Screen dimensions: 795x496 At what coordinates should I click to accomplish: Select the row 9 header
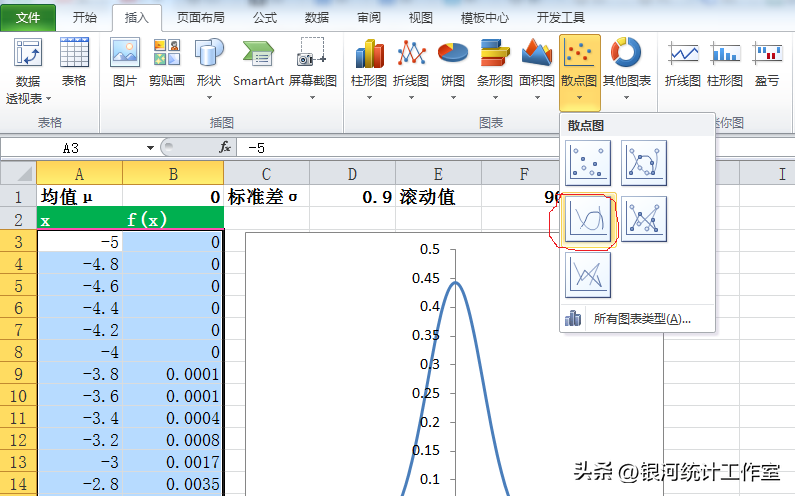click(x=18, y=374)
